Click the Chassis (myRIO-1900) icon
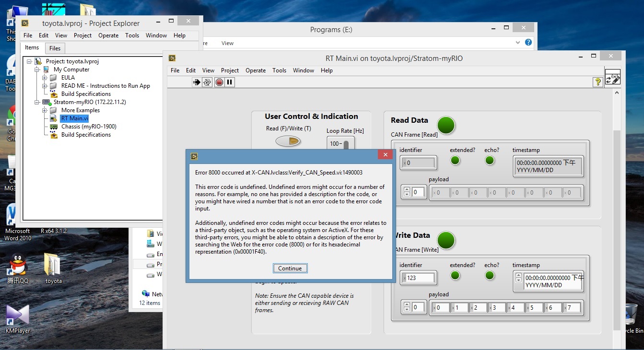644x350 pixels. 54,127
